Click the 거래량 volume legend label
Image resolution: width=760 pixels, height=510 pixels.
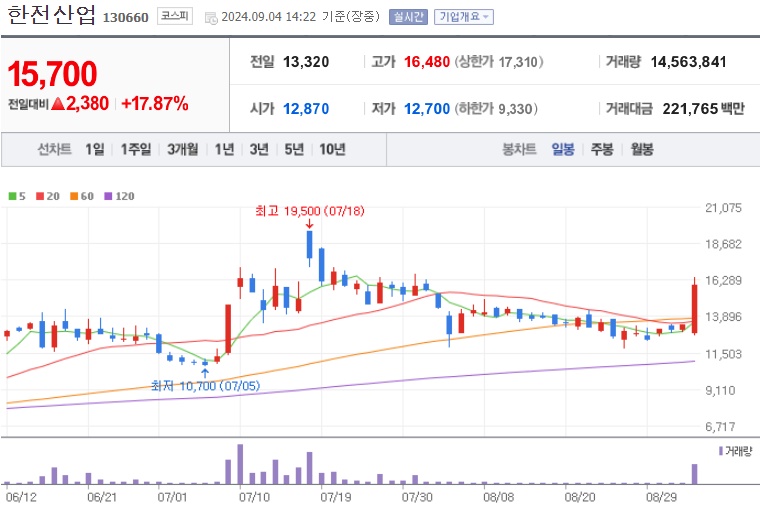[x=738, y=451]
